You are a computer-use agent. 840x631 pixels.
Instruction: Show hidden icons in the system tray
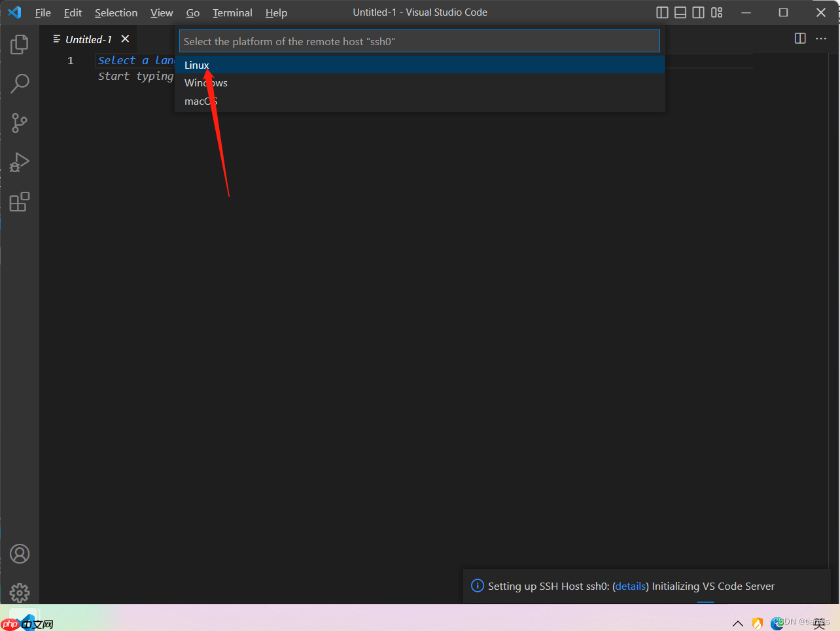(738, 623)
